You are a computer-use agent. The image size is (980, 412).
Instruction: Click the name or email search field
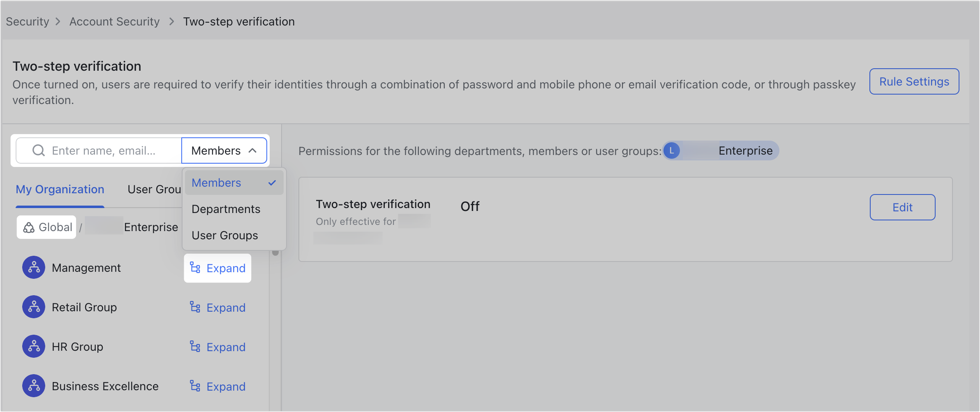click(107, 150)
